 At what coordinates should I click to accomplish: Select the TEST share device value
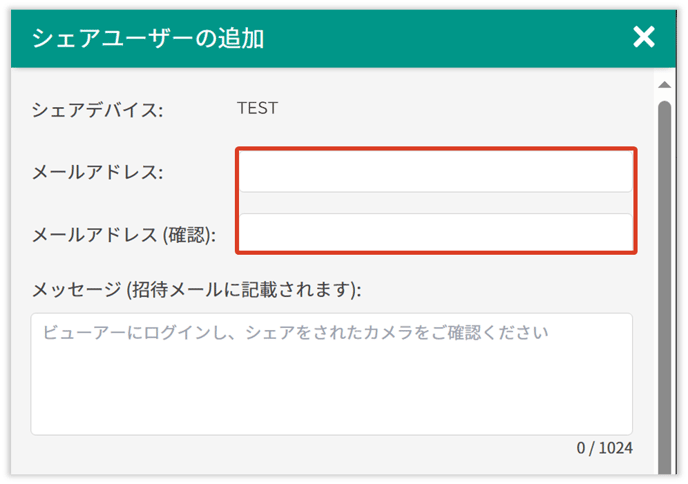click(x=257, y=108)
